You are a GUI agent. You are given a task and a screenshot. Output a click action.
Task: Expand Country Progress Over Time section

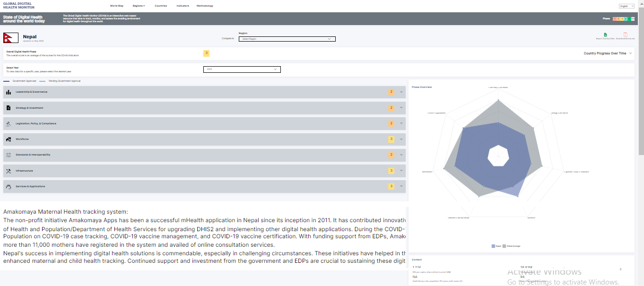point(608,53)
